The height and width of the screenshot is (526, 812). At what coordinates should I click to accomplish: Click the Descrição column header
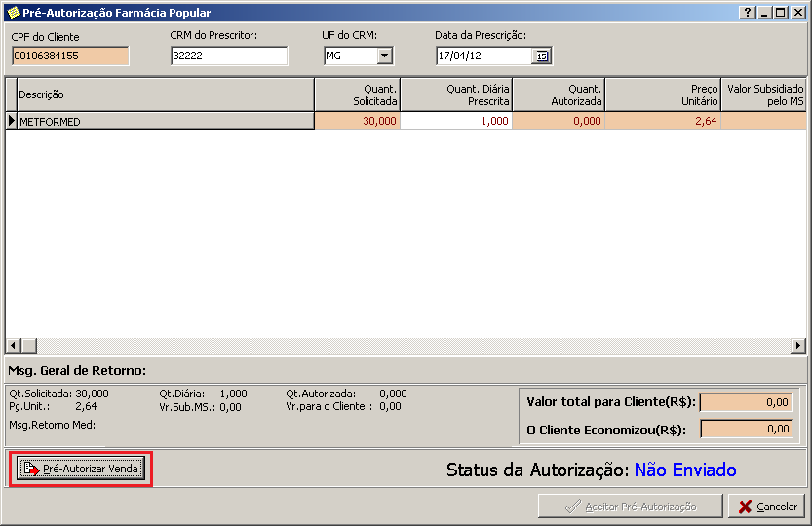(166, 94)
